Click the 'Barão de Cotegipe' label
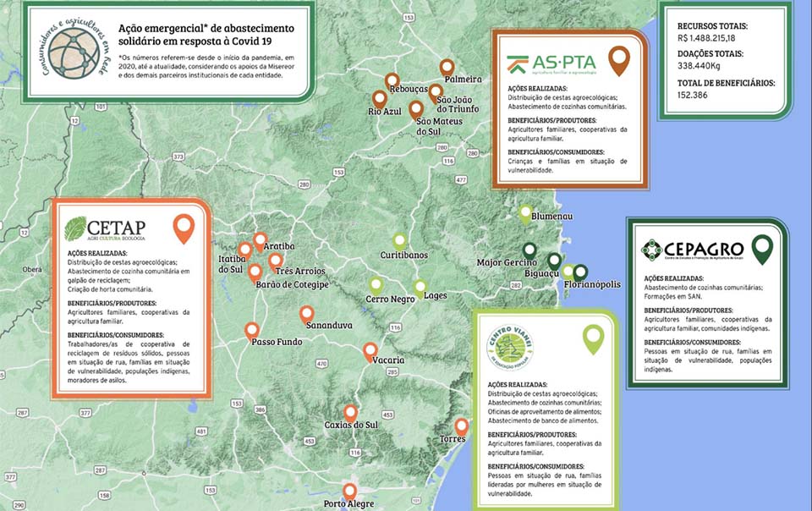The image size is (812, 511). point(292,285)
